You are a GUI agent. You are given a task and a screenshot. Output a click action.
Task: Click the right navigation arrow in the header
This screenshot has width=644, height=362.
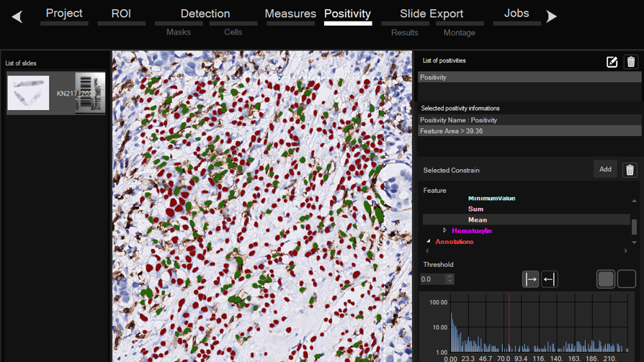[552, 16]
